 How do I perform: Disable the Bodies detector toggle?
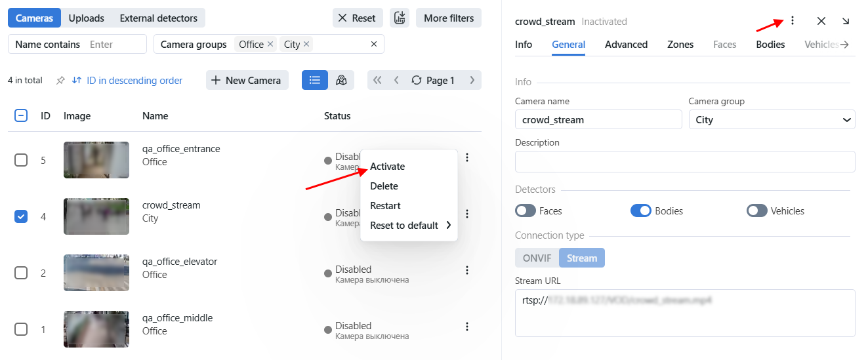coord(640,211)
